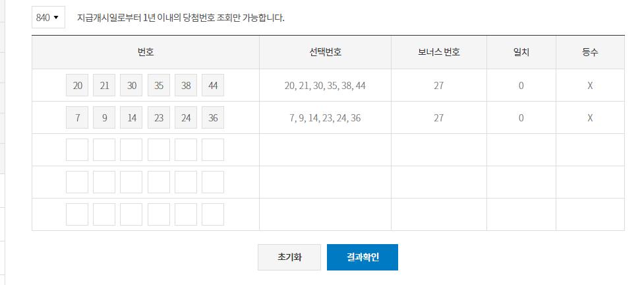Click the 등수 column header
The height and width of the screenshot is (285, 644).
pos(590,52)
